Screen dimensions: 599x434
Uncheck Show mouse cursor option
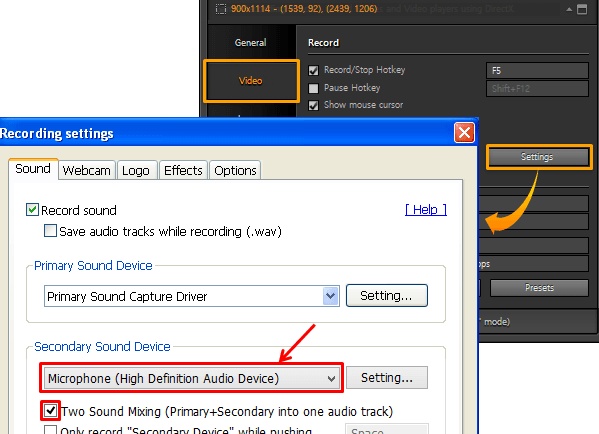click(x=313, y=105)
